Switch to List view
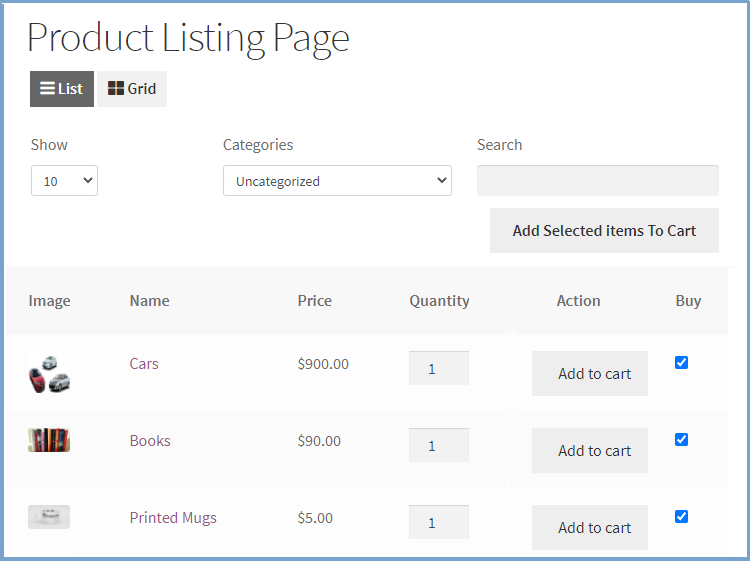Screen dimensions: 750x561 [61, 89]
